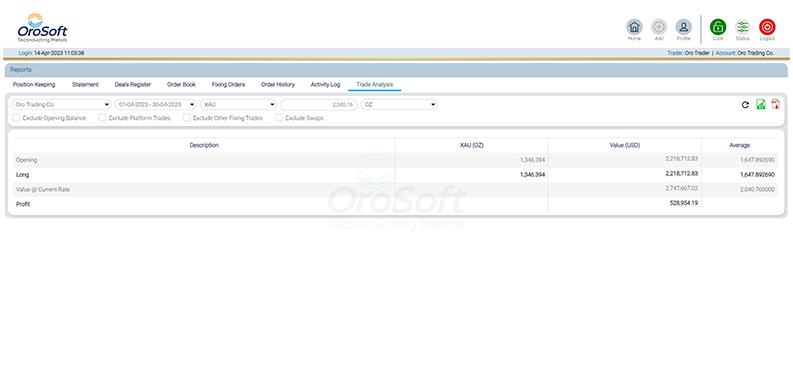Screen dimensions: 793x390
Task: Open the Oro Trading Co. account dropdown
Action: [61, 105]
